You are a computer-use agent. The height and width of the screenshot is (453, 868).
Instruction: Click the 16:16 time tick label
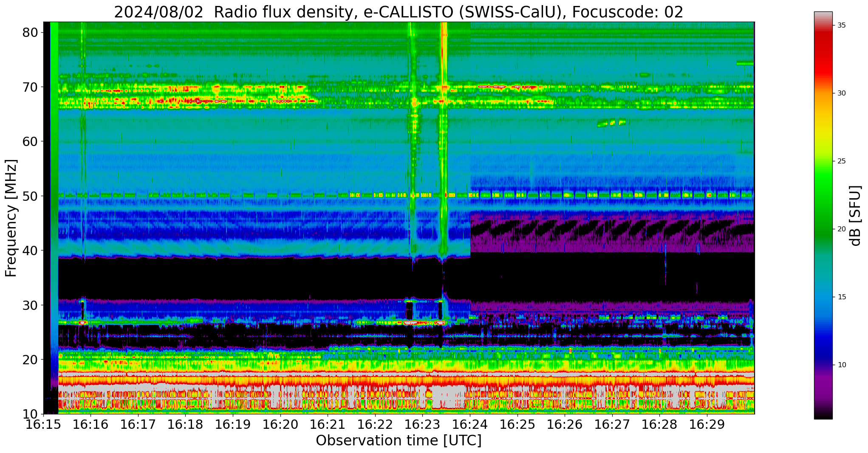[90, 424]
